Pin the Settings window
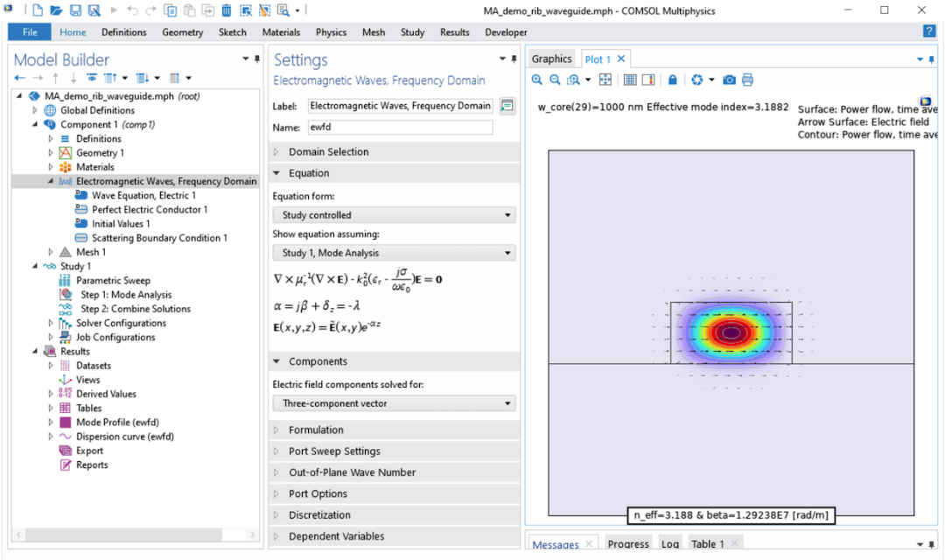Image resolution: width=945 pixels, height=560 pixels. coord(514,59)
